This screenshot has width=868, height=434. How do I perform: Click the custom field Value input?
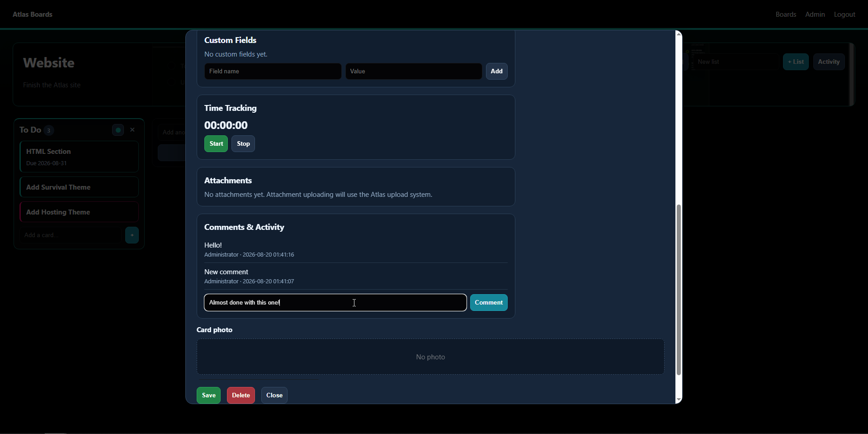[x=414, y=71]
